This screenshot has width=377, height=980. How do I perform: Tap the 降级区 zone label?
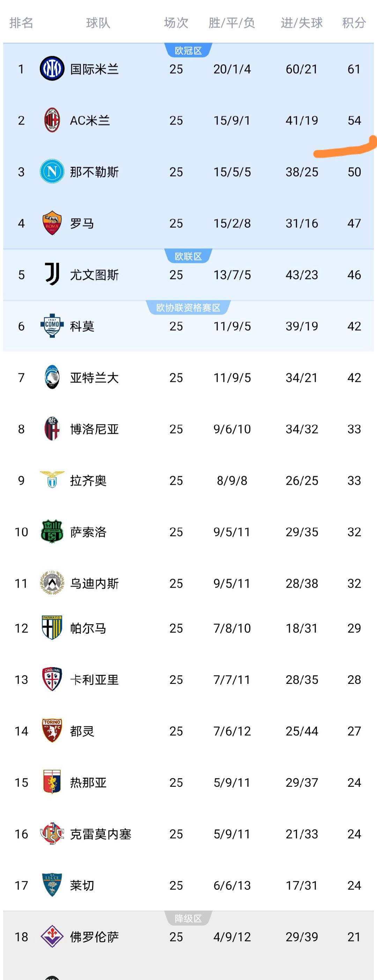click(x=188, y=918)
